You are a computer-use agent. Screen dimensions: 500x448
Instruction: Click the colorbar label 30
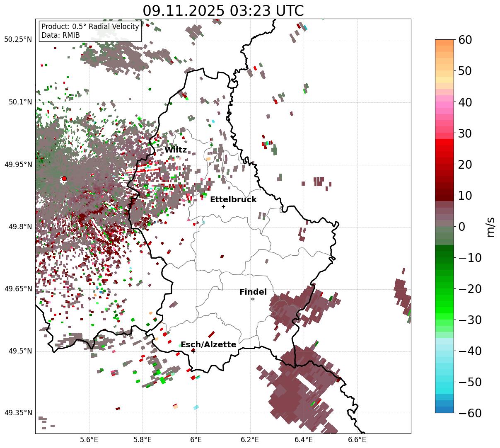[465, 133]
